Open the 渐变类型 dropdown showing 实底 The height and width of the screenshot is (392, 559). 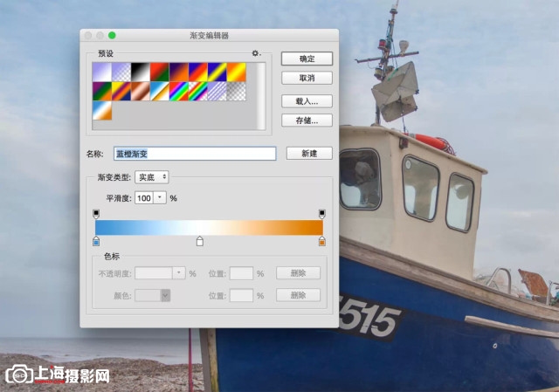152,177
